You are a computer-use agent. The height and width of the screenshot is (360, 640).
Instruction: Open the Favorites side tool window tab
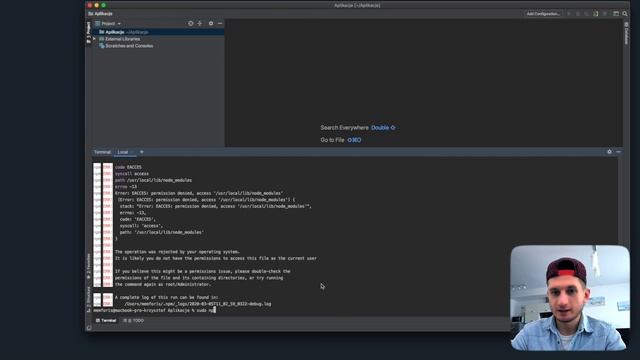pos(88,266)
